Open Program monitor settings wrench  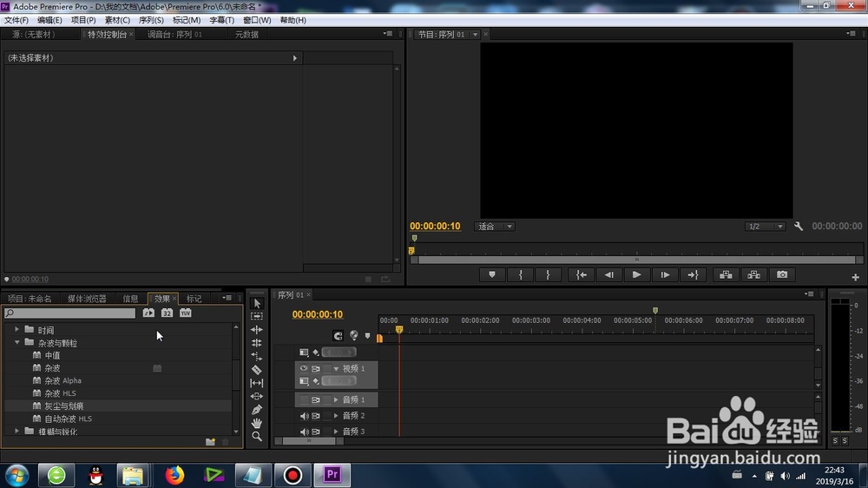(x=799, y=226)
